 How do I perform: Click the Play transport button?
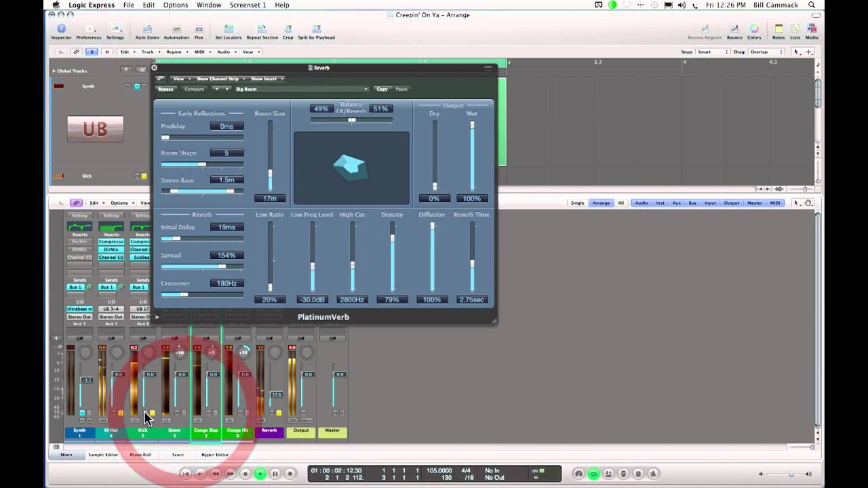point(260,474)
